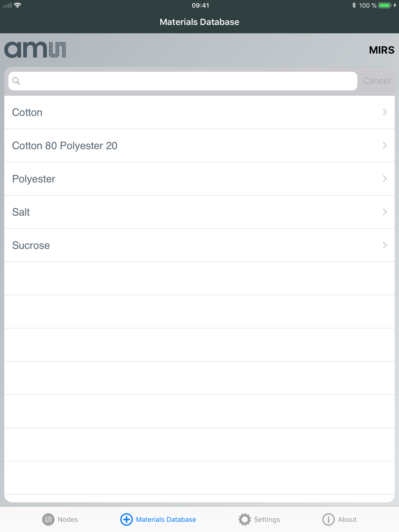Tap the Materials Database plus icon
The width and height of the screenshot is (399, 532).
pyautogui.click(x=126, y=519)
